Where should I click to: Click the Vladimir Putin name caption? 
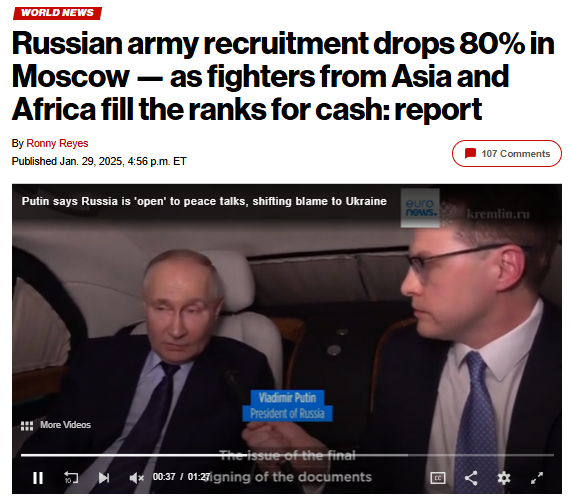pyautogui.click(x=287, y=398)
